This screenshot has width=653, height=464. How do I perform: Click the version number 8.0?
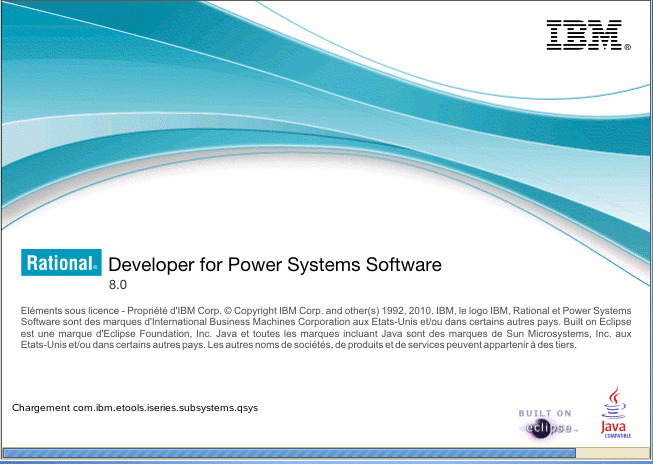(117, 285)
